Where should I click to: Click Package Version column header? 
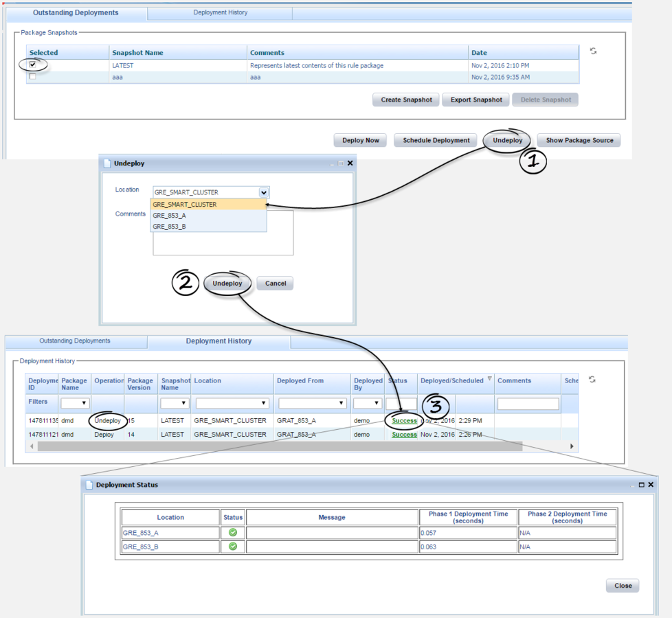coord(141,384)
